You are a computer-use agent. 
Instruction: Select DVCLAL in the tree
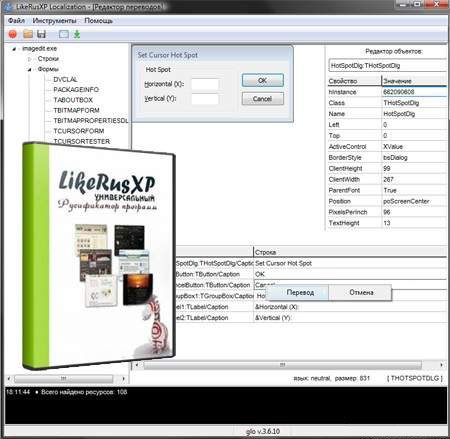(65, 79)
